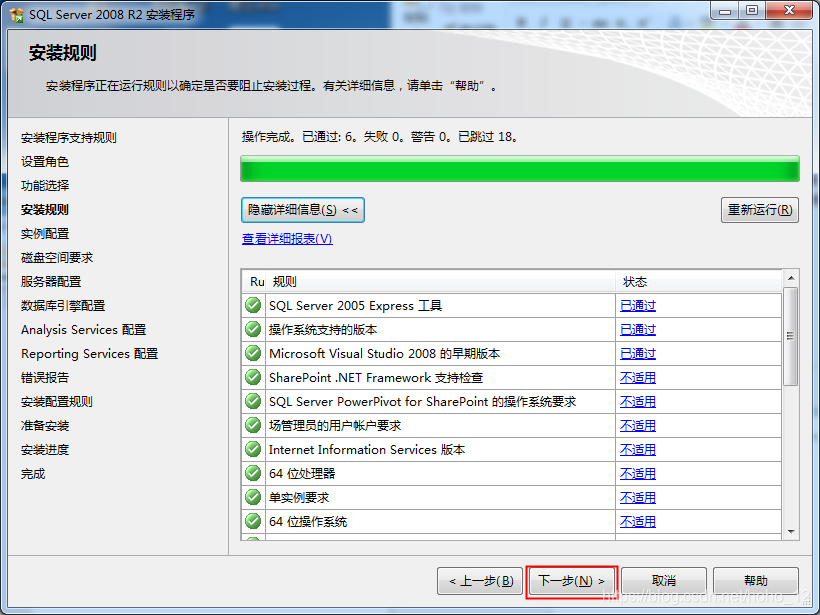
Task: Select the 准备安装 step in sidebar
Action: point(44,426)
